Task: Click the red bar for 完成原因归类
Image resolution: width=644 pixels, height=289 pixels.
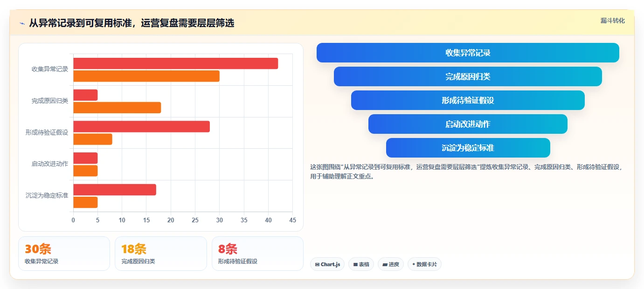Action: (x=85, y=95)
